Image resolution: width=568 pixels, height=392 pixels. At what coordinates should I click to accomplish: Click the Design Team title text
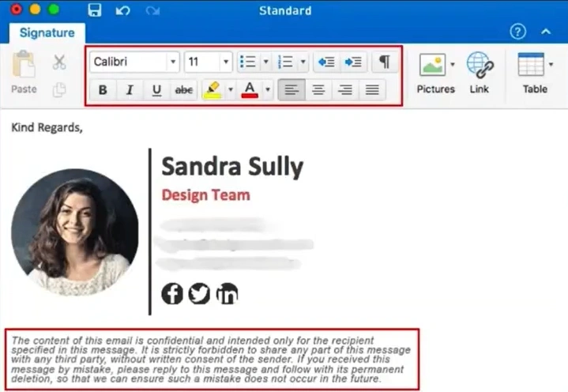click(x=205, y=195)
